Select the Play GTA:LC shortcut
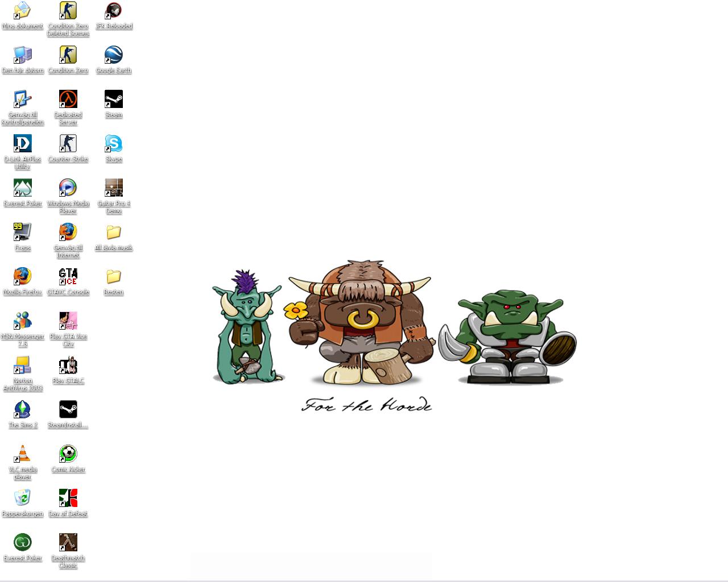The width and height of the screenshot is (728, 582). (68, 365)
